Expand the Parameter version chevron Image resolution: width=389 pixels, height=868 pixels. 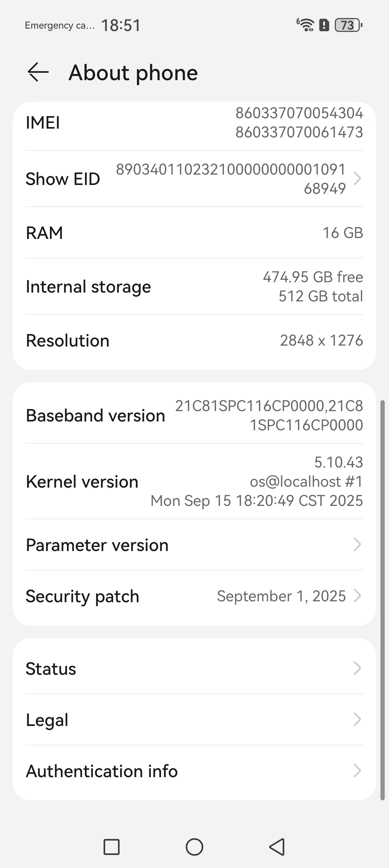click(x=357, y=545)
